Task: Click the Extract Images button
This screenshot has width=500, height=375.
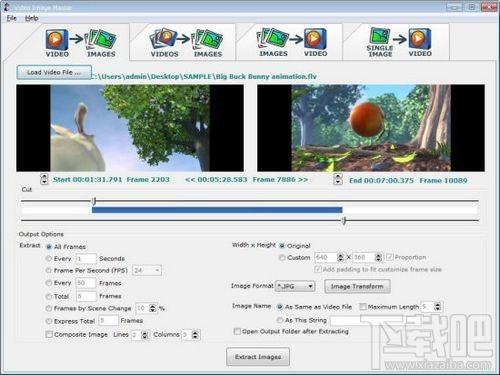Action: (258, 357)
